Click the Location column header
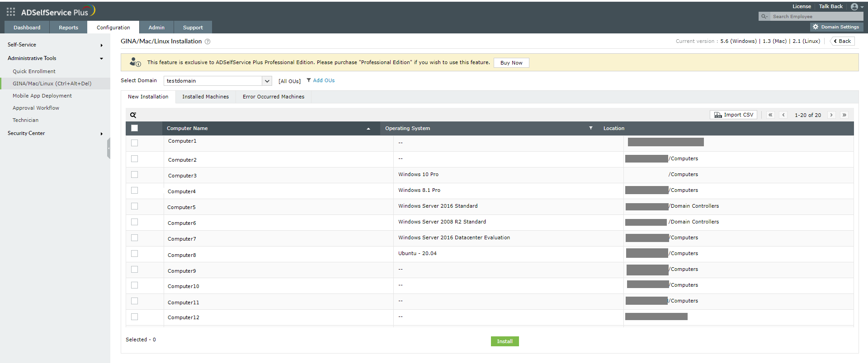The image size is (868, 363). [613, 128]
